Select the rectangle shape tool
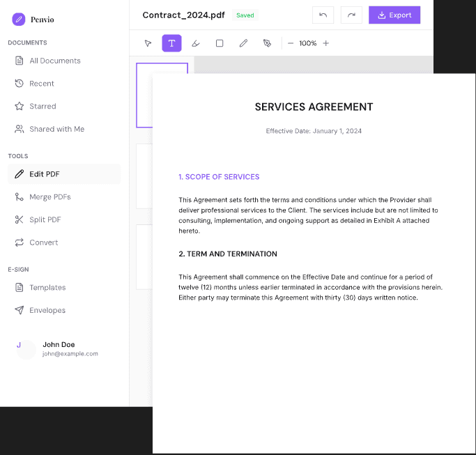476x455 pixels. (x=220, y=43)
